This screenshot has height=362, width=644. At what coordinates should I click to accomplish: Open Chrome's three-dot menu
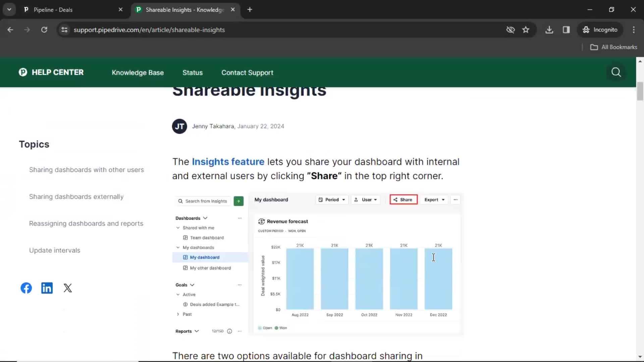pyautogui.click(x=634, y=29)
